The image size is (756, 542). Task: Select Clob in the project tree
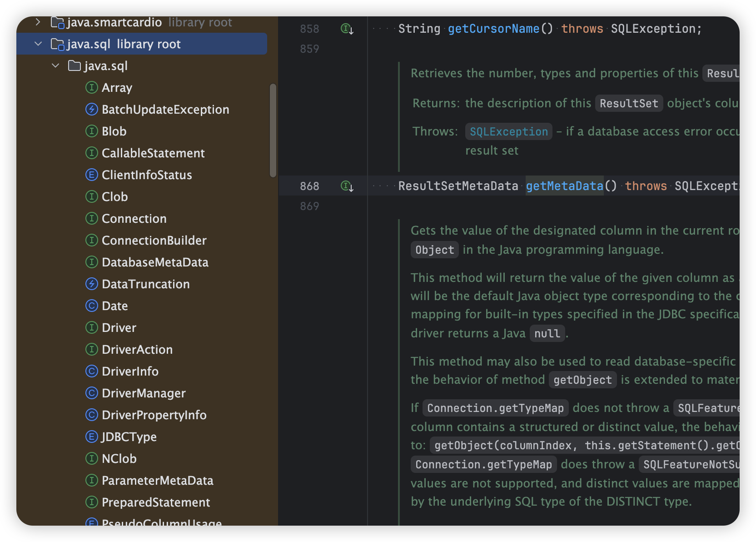click(x=114, y=197)
